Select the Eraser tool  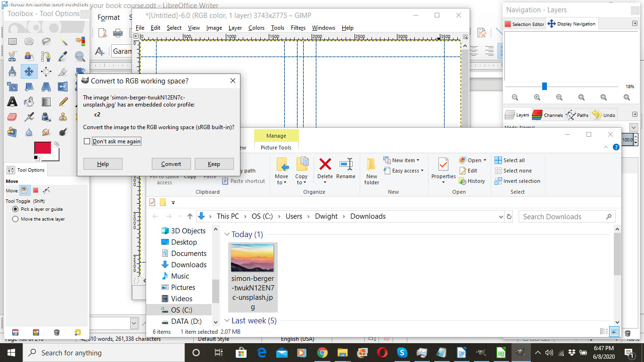pos(12,116)
